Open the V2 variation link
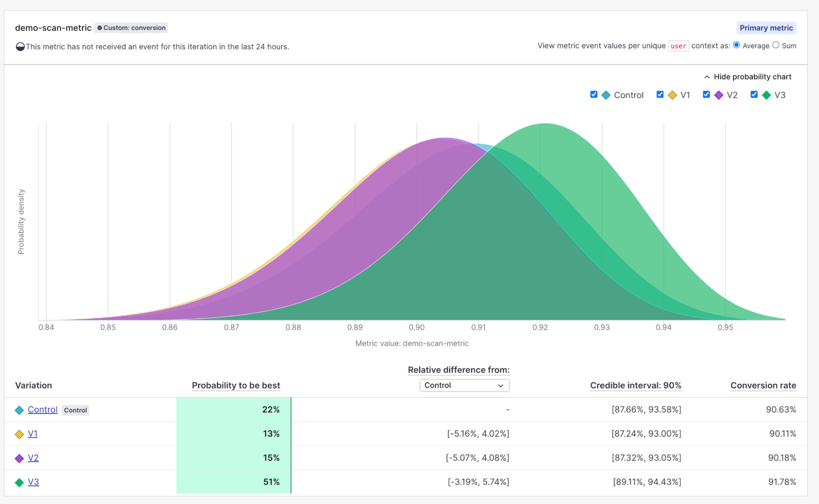Screen dimensions: 819x504 tap(33, 458)
